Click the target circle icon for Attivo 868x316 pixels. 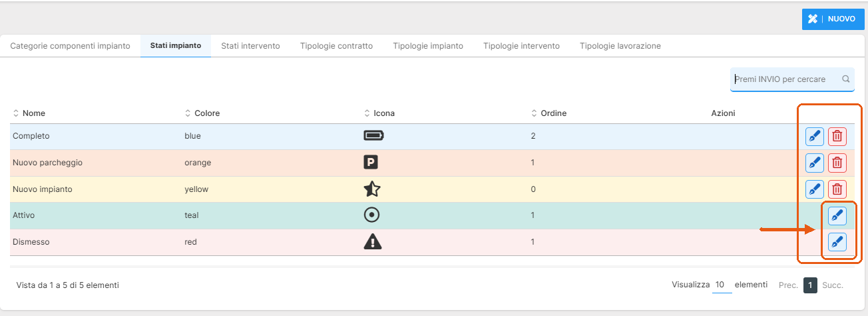pos(372,215)
